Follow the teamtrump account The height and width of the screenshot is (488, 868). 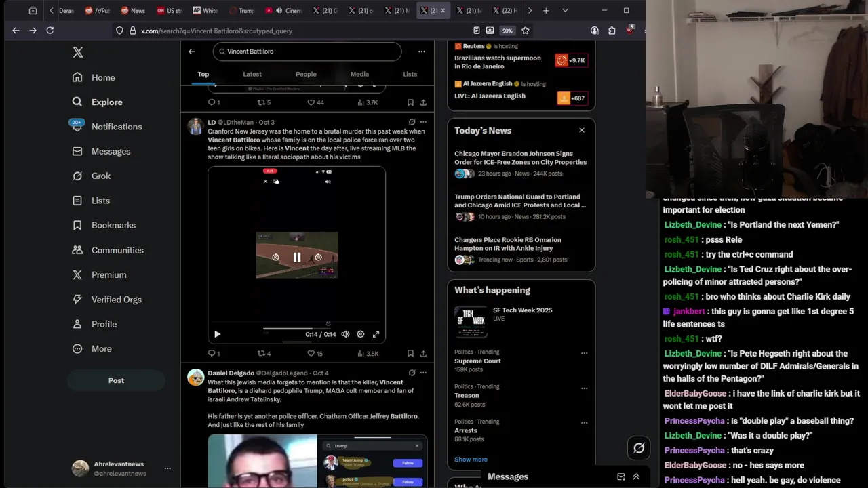pos(408,463)
